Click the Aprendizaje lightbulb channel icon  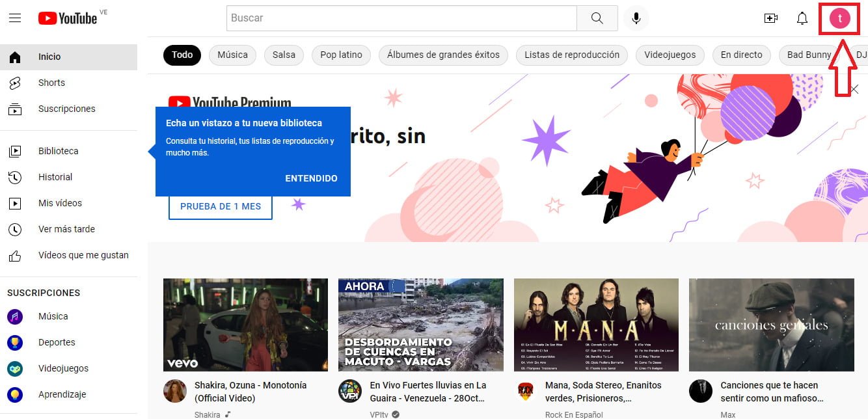pos(15,394)
